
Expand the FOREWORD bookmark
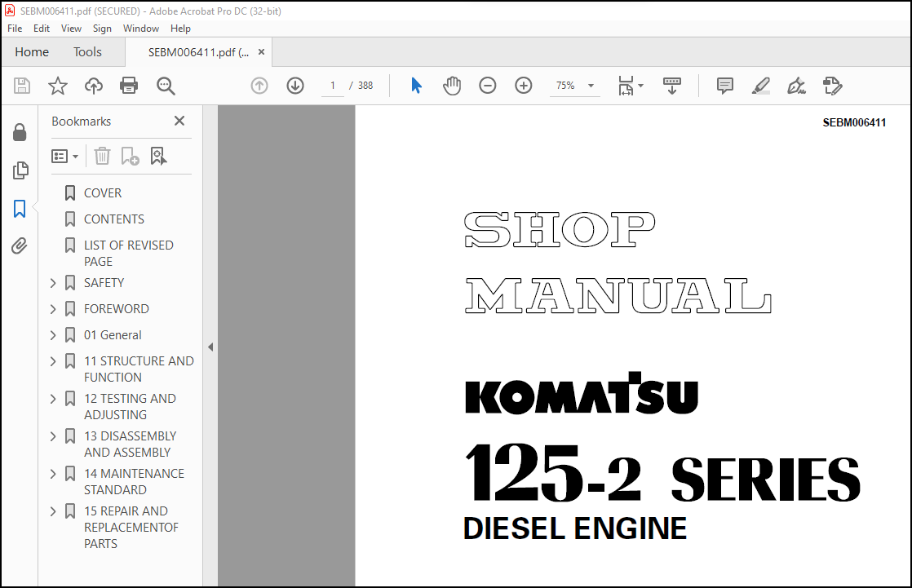(53, 309)
